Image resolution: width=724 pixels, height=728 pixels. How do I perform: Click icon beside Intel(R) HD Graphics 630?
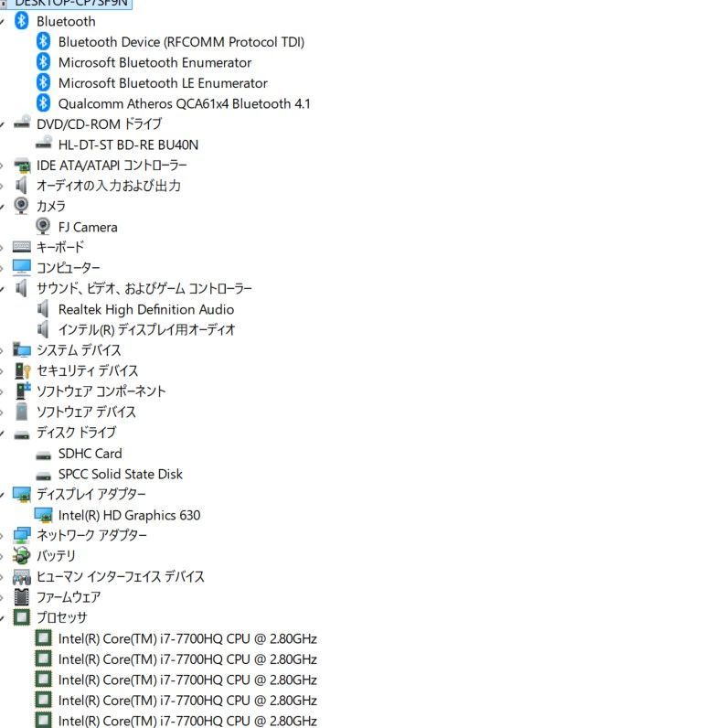44,515
